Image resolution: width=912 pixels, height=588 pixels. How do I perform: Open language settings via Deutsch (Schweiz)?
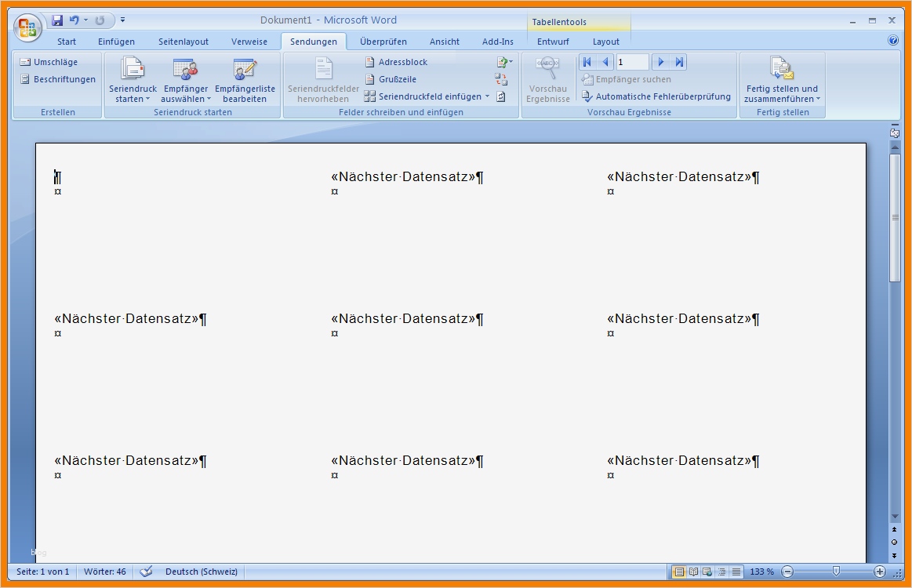coord(202,572)
